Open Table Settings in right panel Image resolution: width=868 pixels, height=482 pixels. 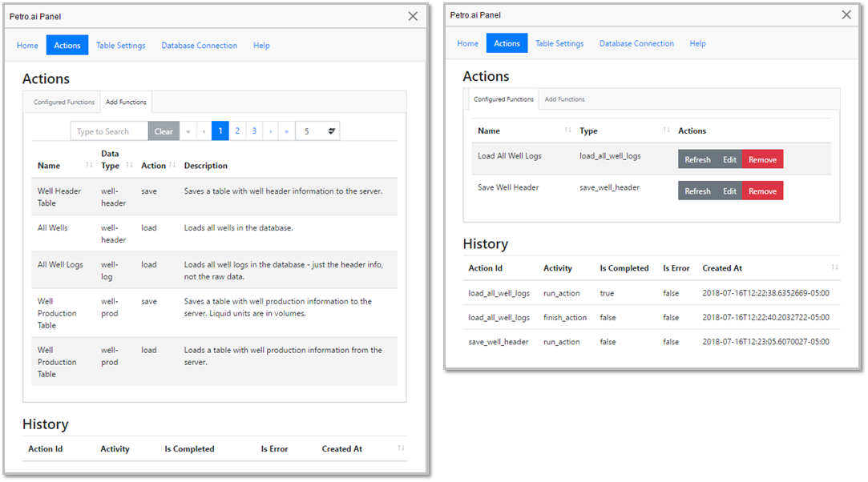[559, 43]
